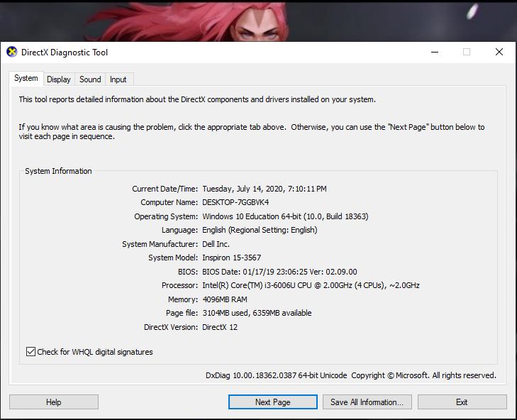
Task: Click the DirectX Version field label
Action: (171, 327)
